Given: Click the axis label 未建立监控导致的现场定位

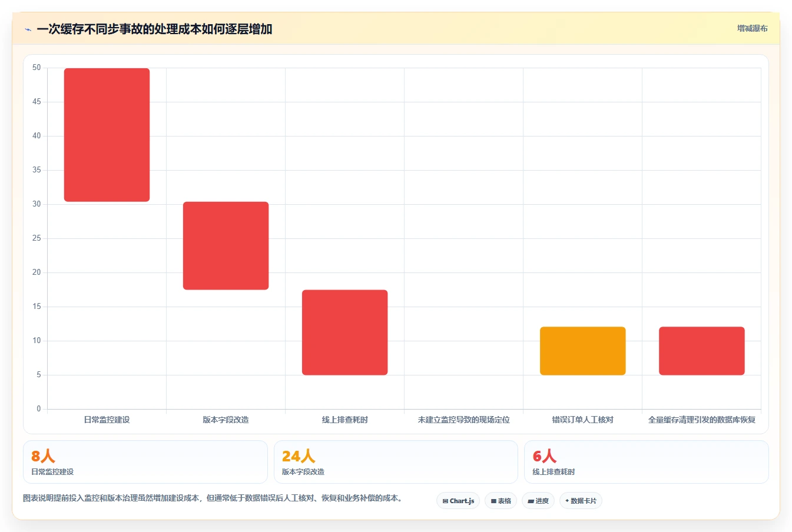Looking at the screenshot, I should pos(463,420).
